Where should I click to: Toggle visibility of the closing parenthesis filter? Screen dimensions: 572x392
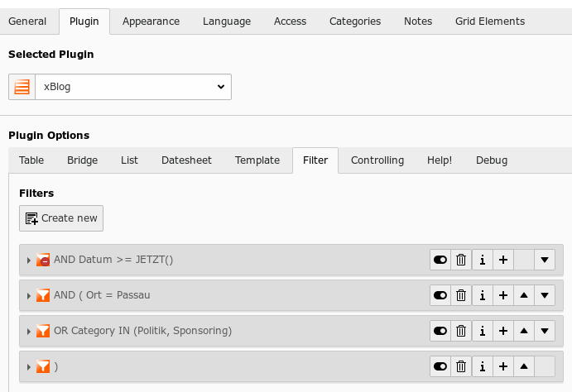coord(440,366)
